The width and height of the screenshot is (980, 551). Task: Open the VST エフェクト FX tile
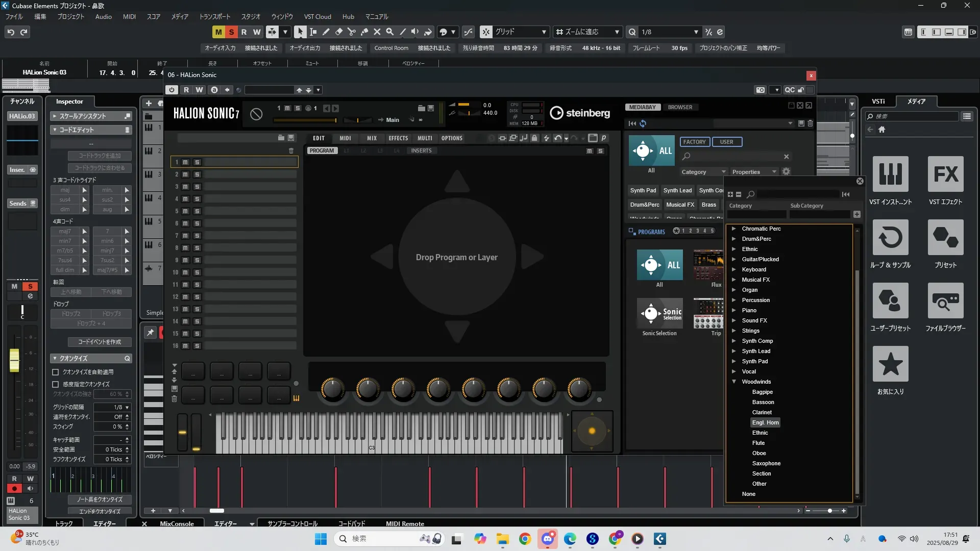point(945,174)
